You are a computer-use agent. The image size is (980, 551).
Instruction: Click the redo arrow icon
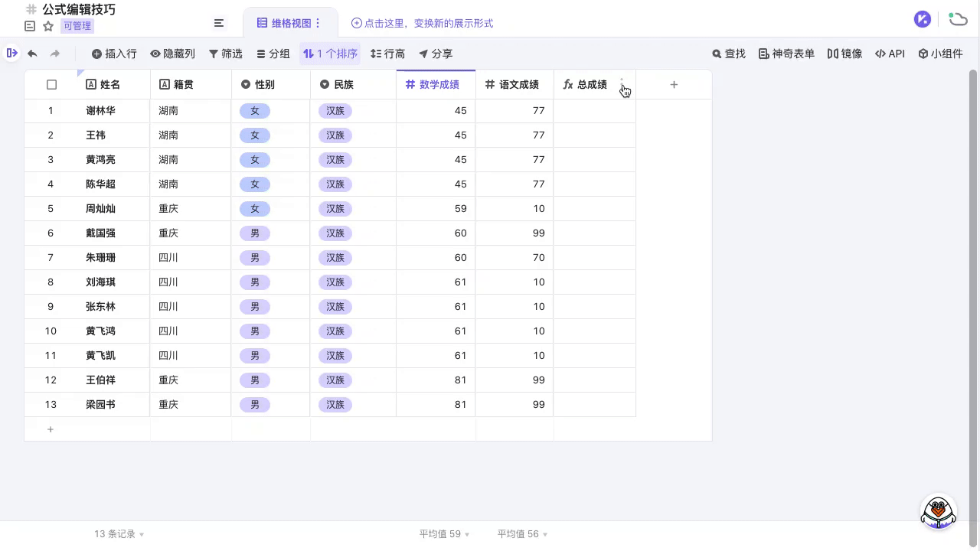(54, 54)
